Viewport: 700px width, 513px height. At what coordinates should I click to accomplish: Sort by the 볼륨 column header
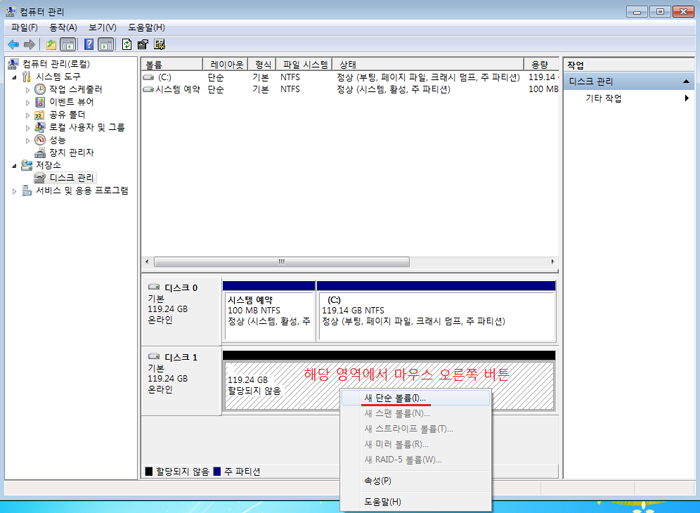(x=172, y=64)
